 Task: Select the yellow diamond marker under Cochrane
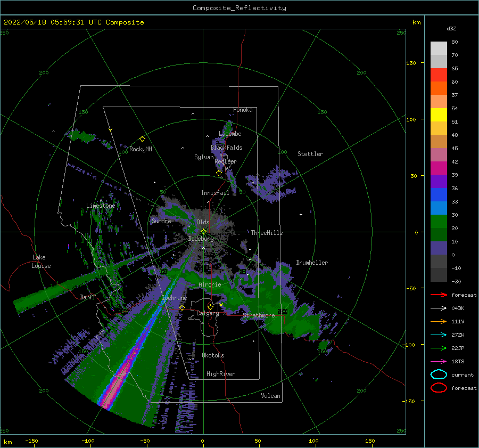(x=182, y=307)
